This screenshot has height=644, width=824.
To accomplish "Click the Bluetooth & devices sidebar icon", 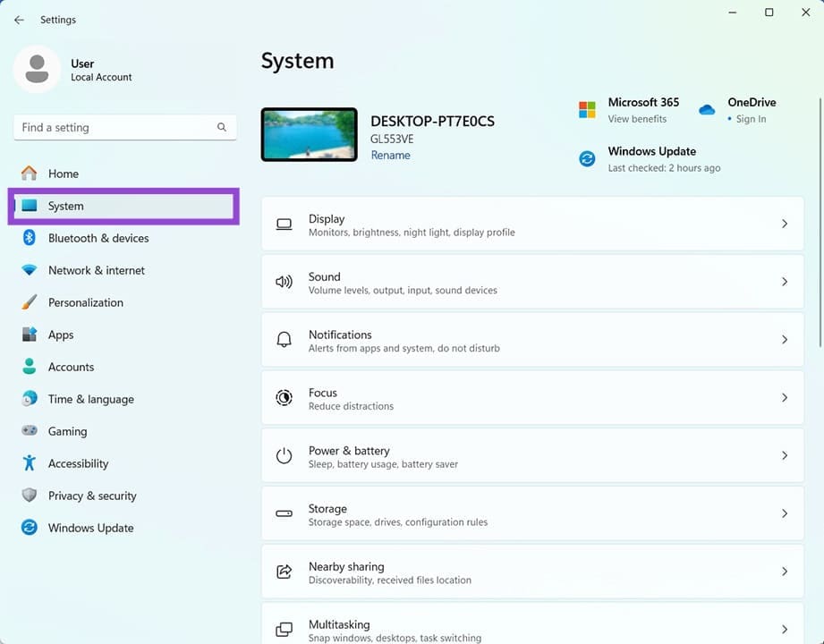I will [x=30, y=238].
